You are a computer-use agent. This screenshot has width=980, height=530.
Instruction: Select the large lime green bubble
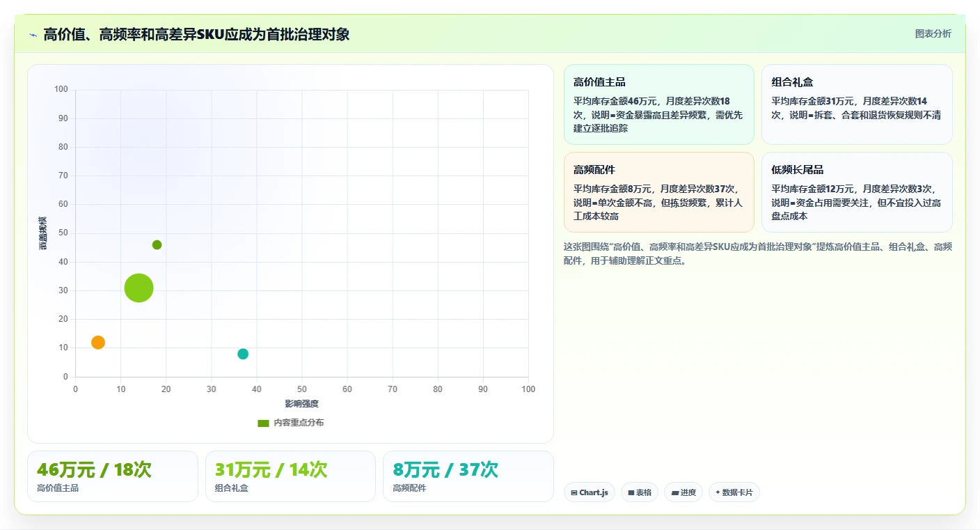139,288
